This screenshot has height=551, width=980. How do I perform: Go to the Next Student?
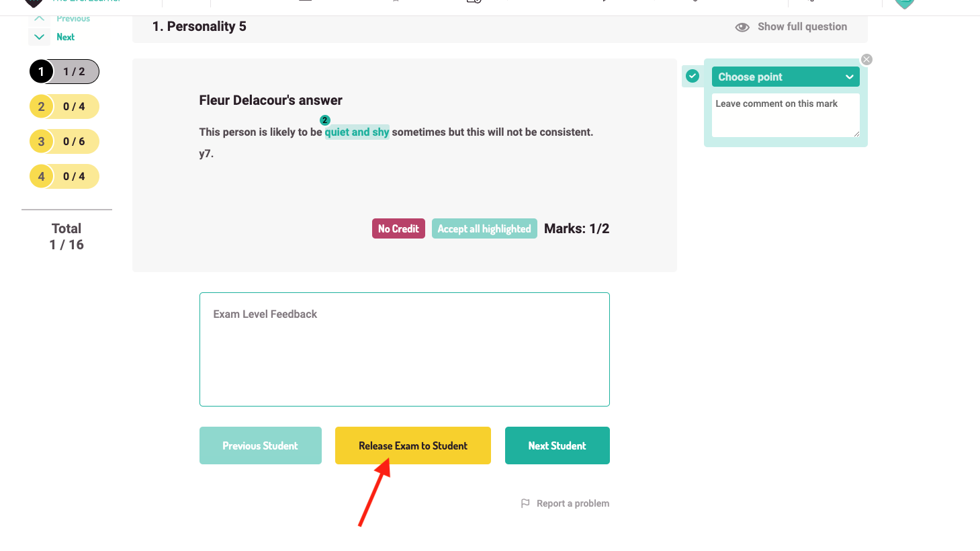pos(557,446)
